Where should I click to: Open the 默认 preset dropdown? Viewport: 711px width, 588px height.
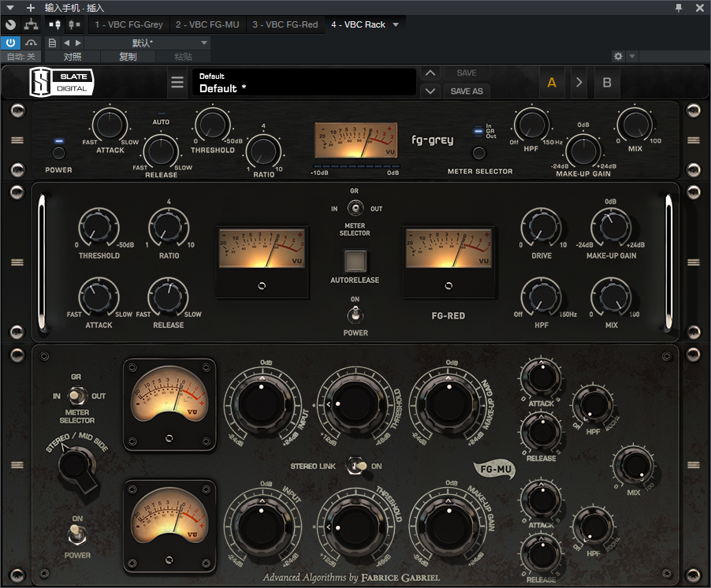click(x=148, y=43)
